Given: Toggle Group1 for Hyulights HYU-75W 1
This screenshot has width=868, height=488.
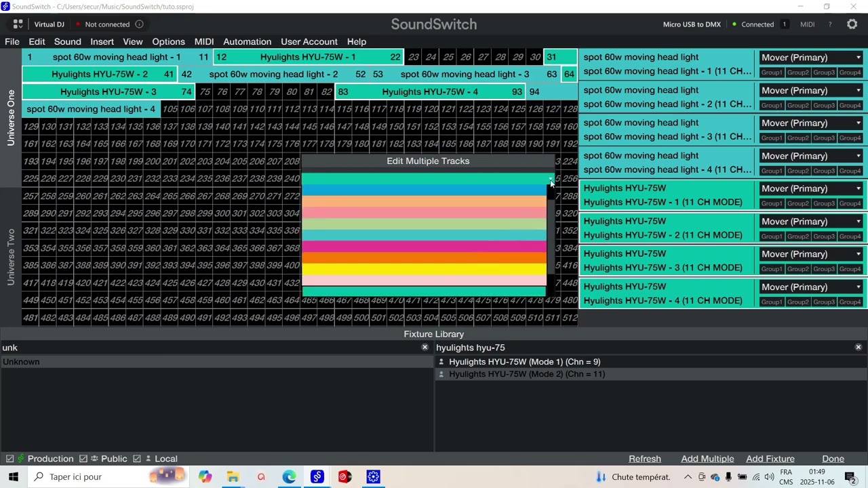Looking at the screenshot, I should coord(772,203).
